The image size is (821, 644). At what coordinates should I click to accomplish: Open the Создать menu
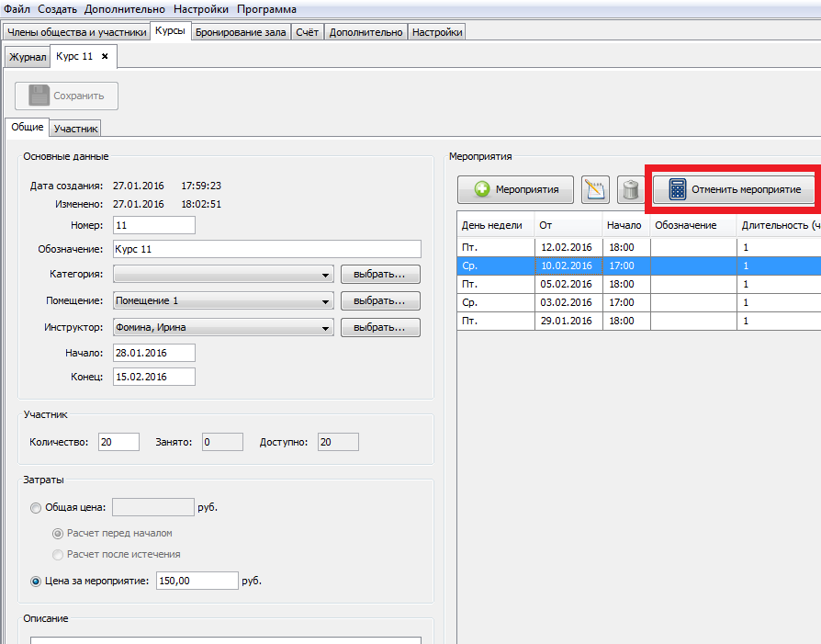coord(57,9)
